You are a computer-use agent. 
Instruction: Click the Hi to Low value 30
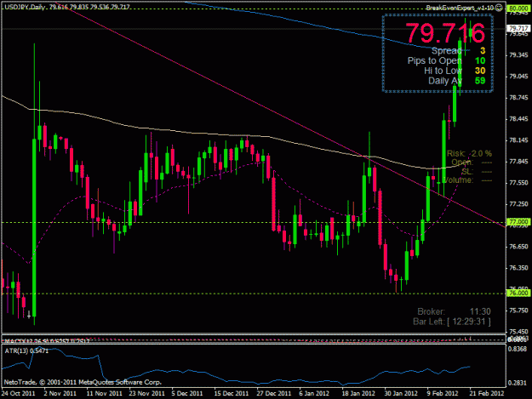coord(480,71)
